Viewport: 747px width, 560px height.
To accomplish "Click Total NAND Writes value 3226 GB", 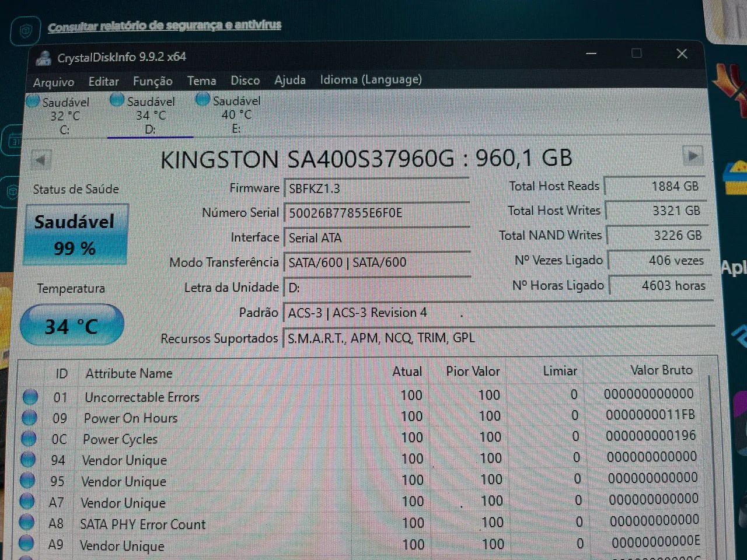I will pyautogui.click(x=657, y=236).
